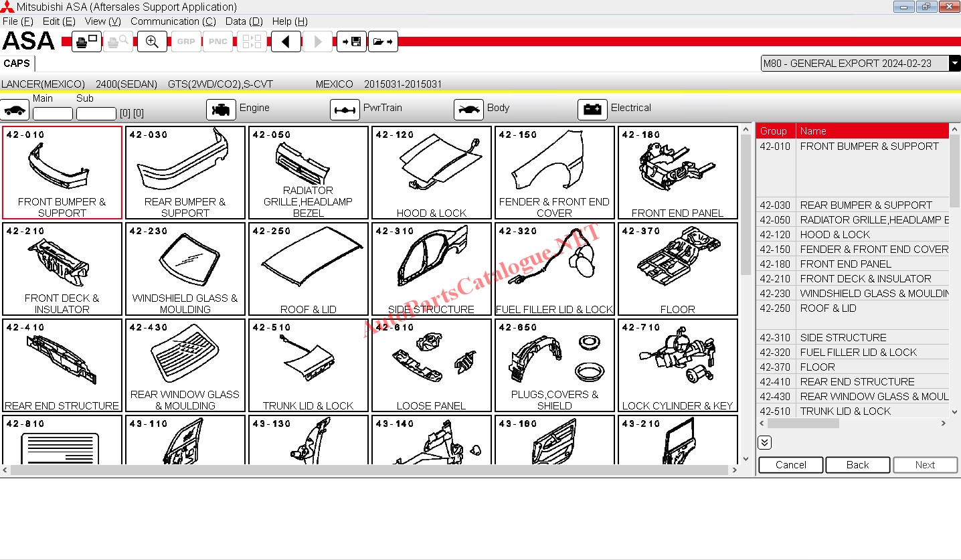This screenshot has width=961, height=560.
Task: Open 42-120 Hood & Lock thumbnail
Action: (432, 173)
